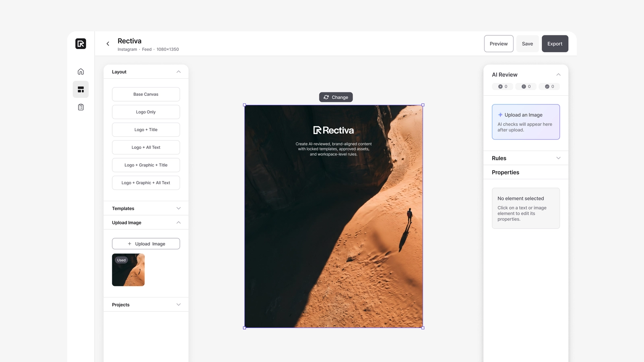The width and height of the screenshot is (644, 362).
Task: Click the Export button
Action: tap(555, 44)
